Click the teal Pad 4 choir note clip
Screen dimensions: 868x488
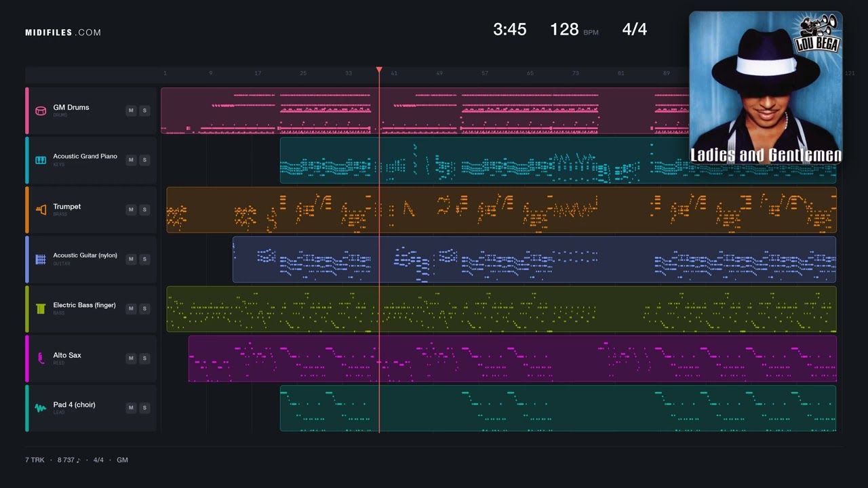(x=557, y=408)
